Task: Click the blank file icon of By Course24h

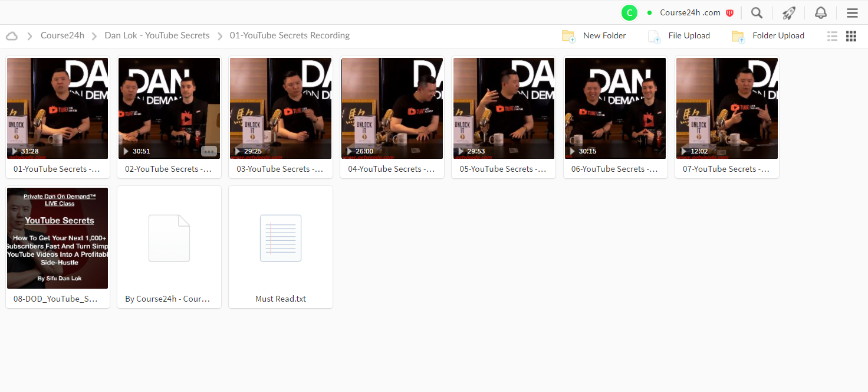Action: (169, 238)
